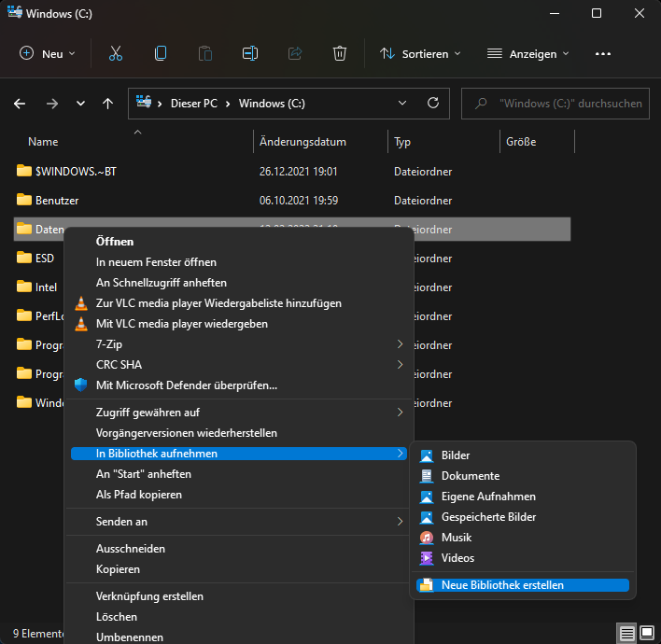The height and width of the screenshot is (644, 661).
Task: Expand the address bar history dropdown
Action: (402, 103)
